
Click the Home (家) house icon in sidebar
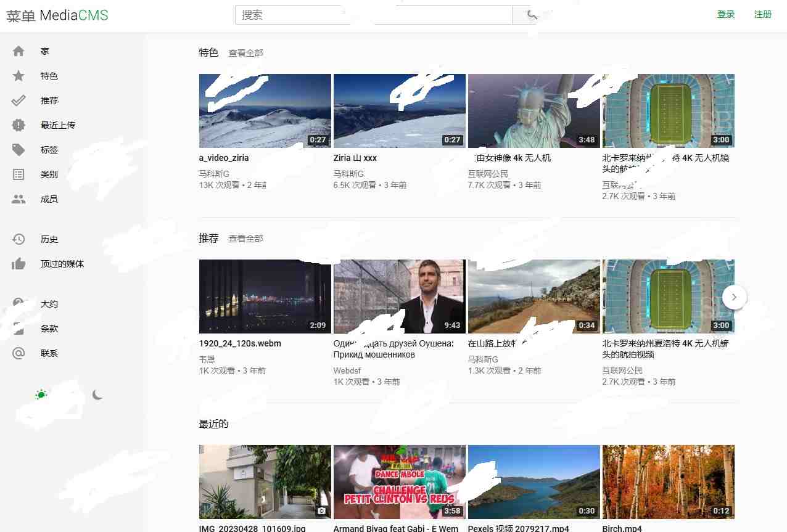tap(19, 51)
